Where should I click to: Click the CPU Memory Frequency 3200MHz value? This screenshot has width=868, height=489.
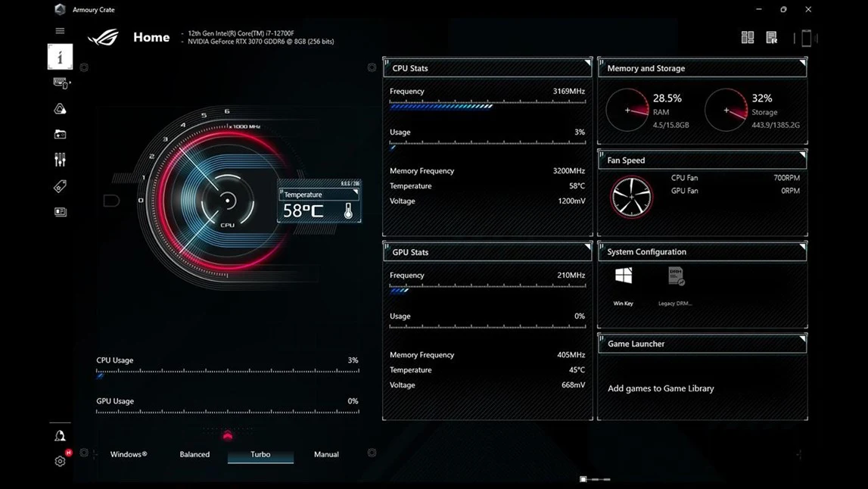coord(568,170)
